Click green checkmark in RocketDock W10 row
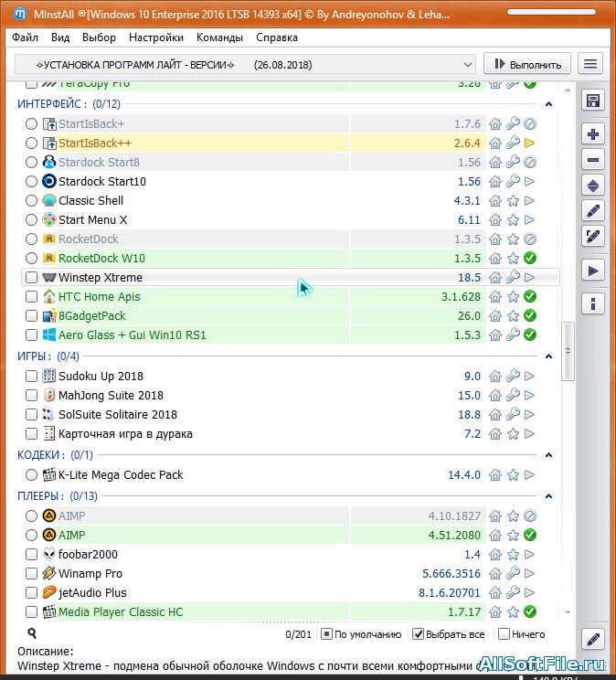This screenshot has width=616, height=680. (x=530, y=258)
